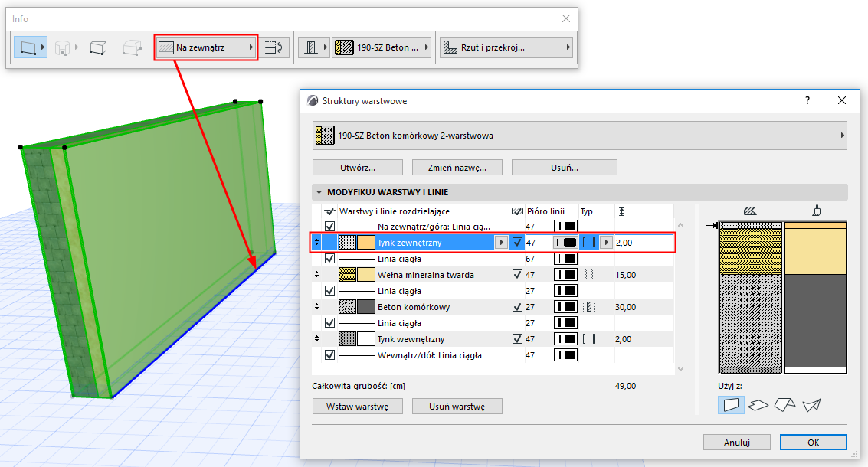Viewport: 868px width, 467px height.
Task: Click fill pattern icon of Tynk zewnętrzny
Action: click(347, 243)
